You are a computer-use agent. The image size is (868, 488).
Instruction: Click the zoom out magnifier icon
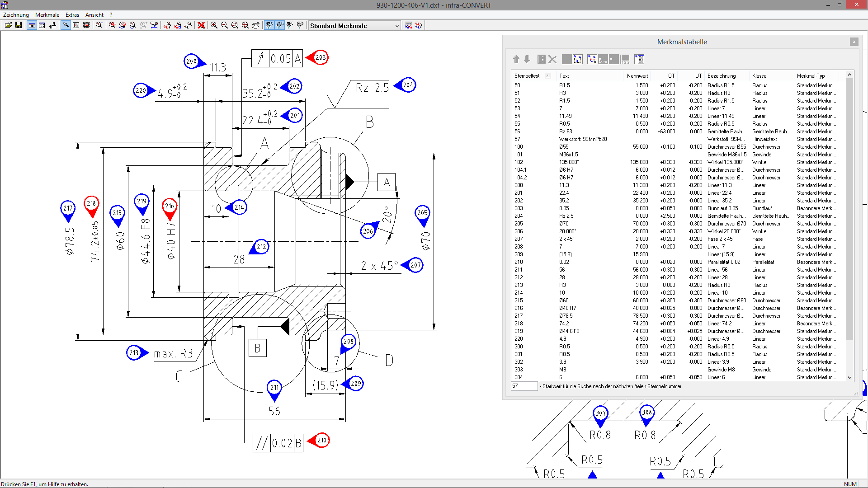pos(224,25)
